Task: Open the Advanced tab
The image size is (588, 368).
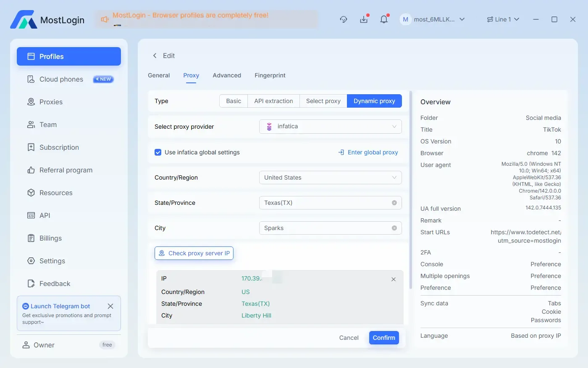Action: (x=227, y=75)
